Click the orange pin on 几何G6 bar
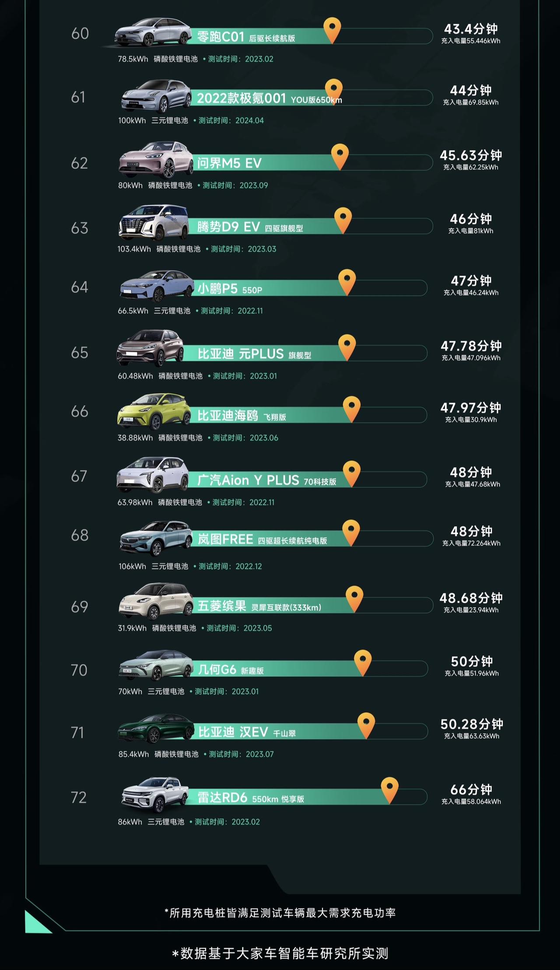The height and width of the screenshot is (970, 560). tap(363, 663)
